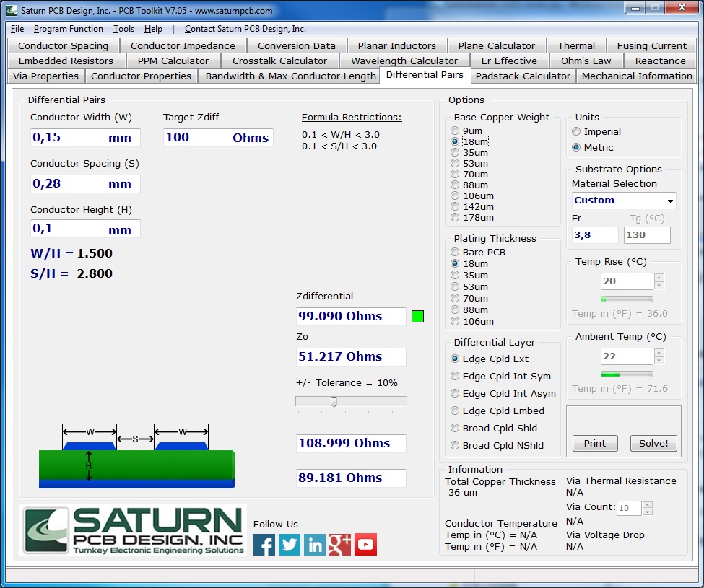The height and width of the screenshot is (588, 704).
Task: Click the Er value field
Action: tap(595, 235)
